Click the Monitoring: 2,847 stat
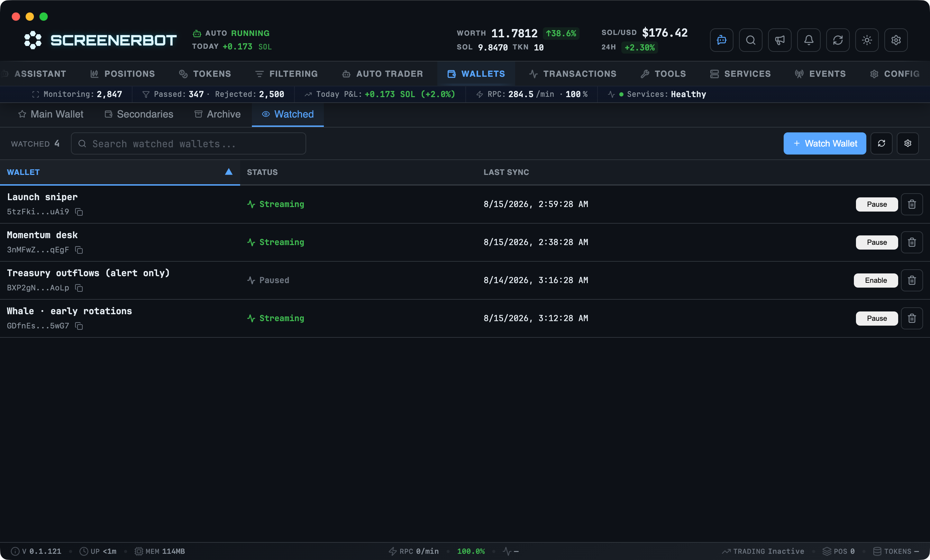The image size is (930, 560). pyautogui.click(x=77, y=94)
